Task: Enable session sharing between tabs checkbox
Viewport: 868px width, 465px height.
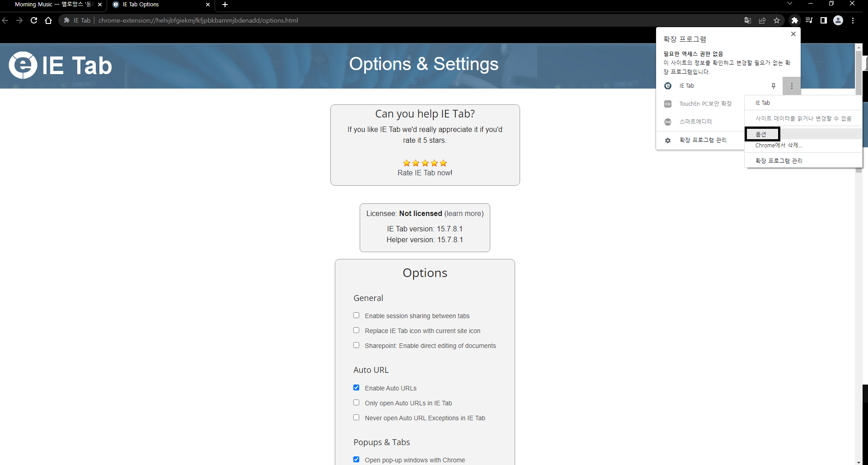Action: (356, 315)
